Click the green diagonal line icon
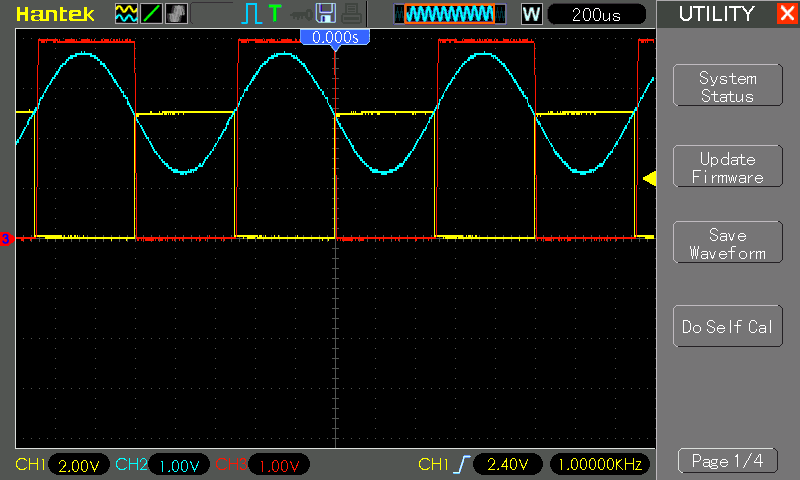Image resolution: width=800 pixels, height=480 pixels. coord(151,14)
